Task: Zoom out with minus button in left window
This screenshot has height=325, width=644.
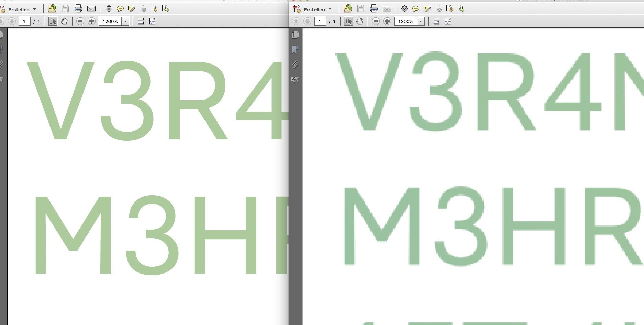Action: point(80,21)
